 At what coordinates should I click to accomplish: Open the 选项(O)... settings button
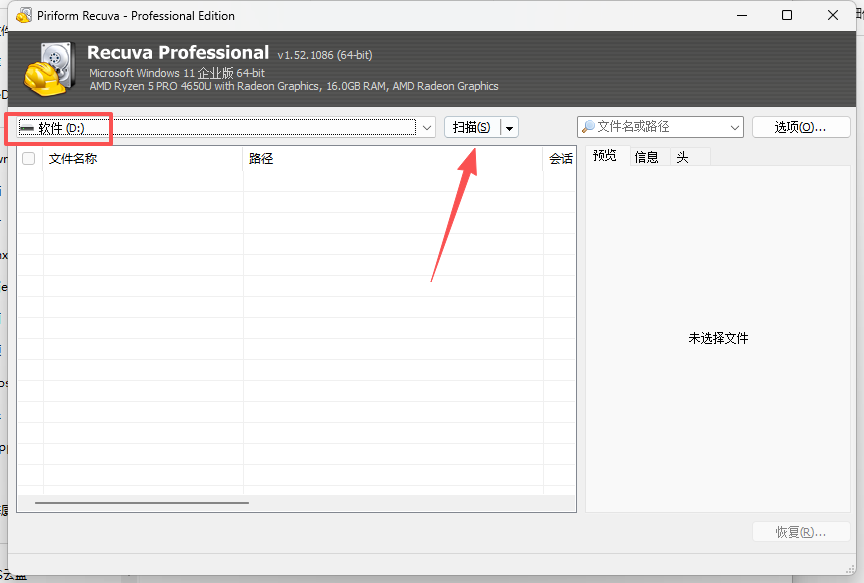(x=801, y=127)
